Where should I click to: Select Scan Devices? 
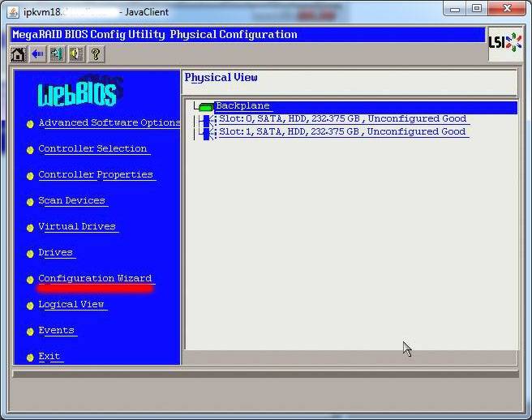click(71, 200)
